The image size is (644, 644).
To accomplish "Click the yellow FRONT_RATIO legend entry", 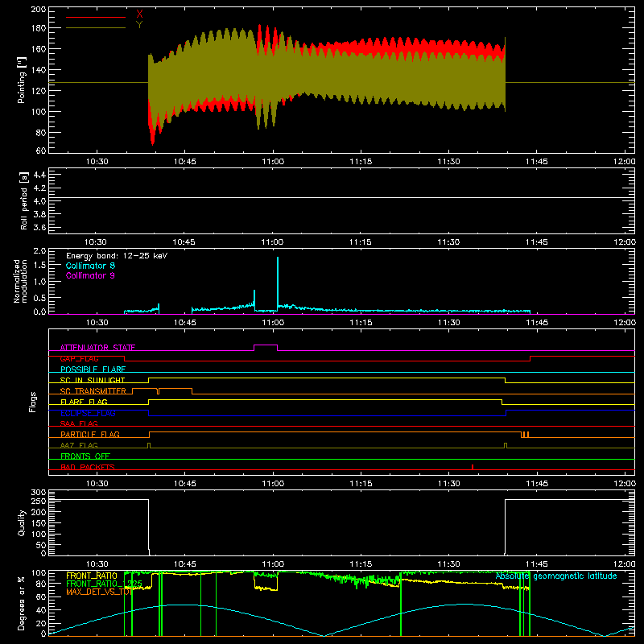I will coord(92,576).
